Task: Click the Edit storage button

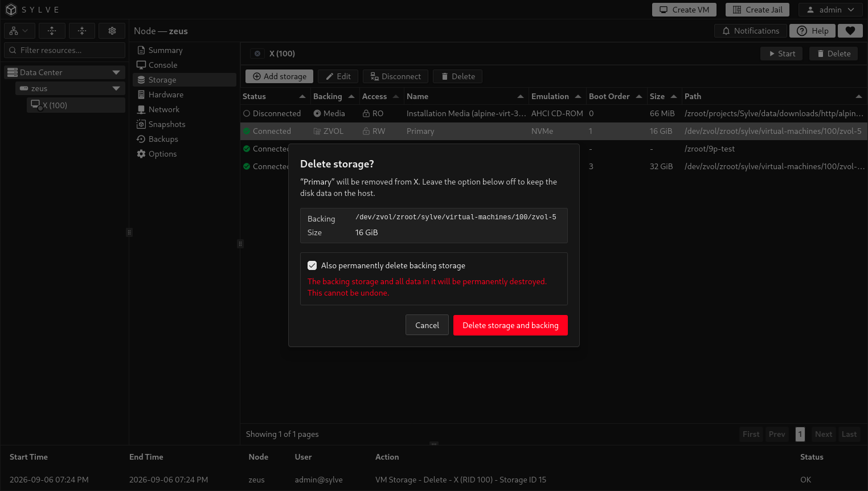Action: pyautogui.click(x=338, y=76)
